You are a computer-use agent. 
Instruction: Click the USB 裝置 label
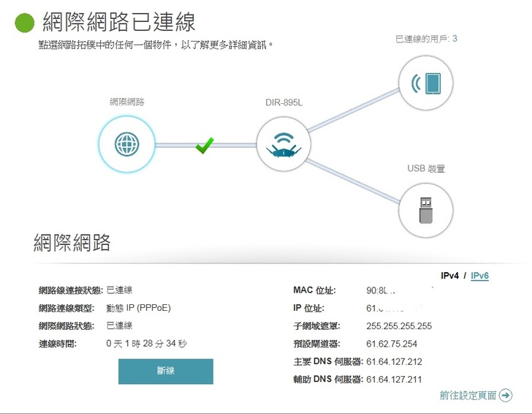point(426,169)
